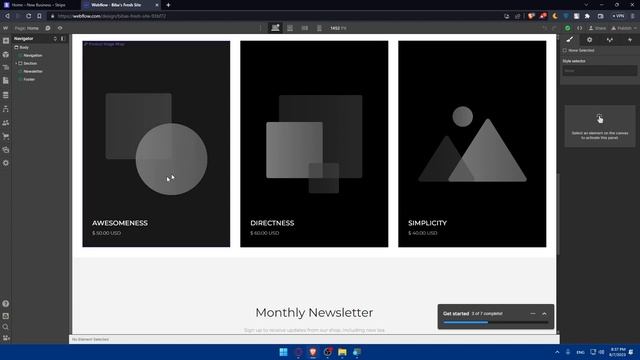Open the CMS Collections panel
The image size is (640, 360).
[x=6, y=95]
